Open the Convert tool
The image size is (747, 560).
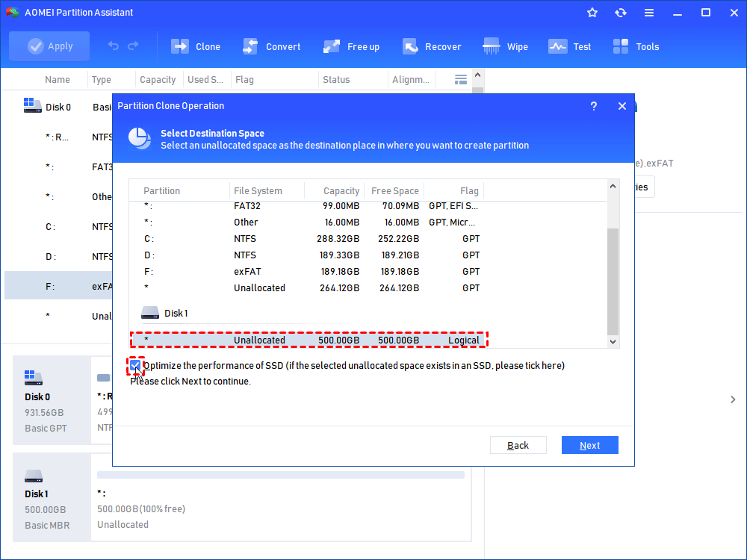272,46
